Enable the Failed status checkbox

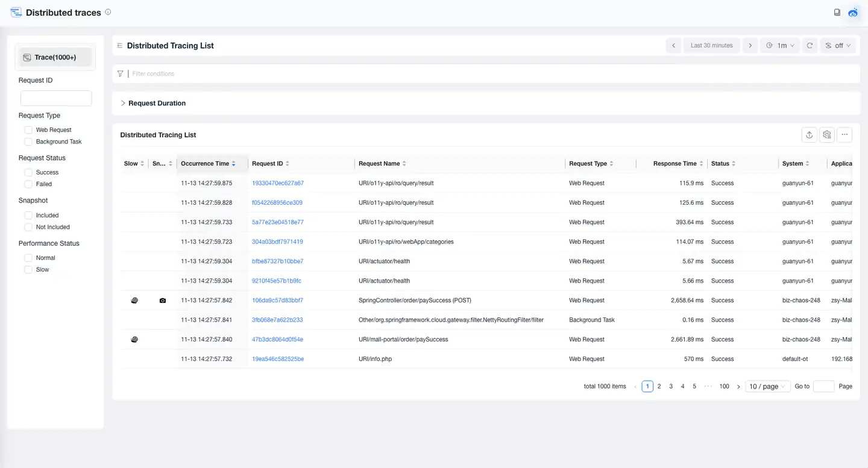tap(28, 184)
